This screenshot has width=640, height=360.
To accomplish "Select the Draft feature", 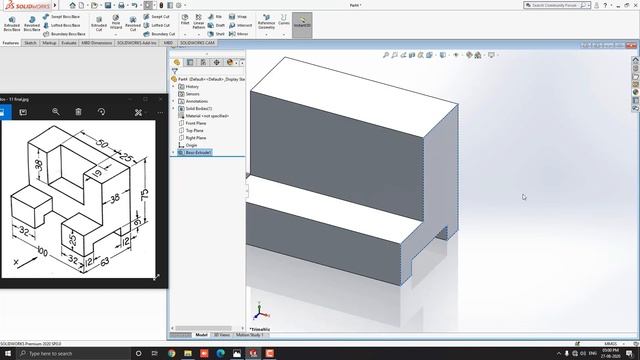I will point(216,25).
